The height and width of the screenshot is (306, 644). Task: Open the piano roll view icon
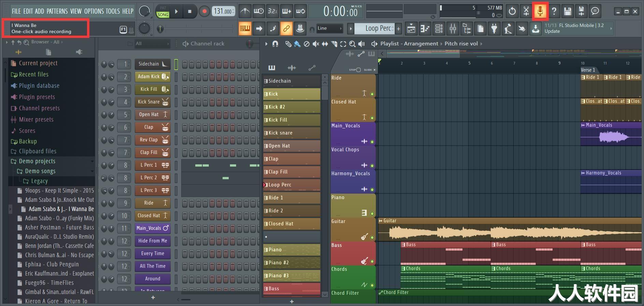coord(425,29)
